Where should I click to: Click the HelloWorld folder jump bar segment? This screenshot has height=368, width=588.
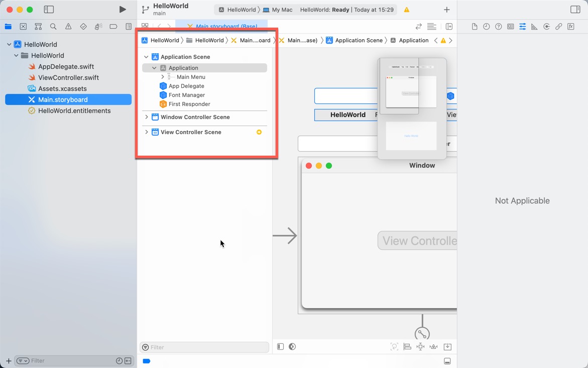(x=205, y=41)
